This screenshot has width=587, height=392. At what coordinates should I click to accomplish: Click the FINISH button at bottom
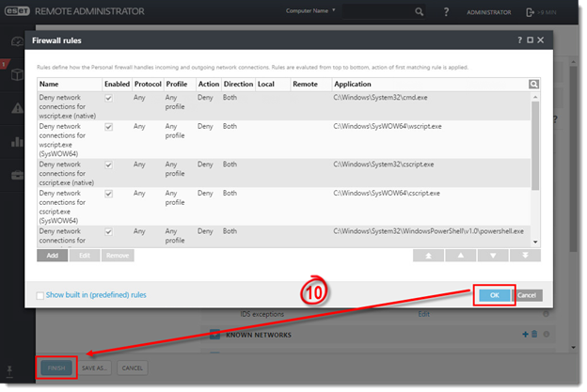[x=56, y=368]
